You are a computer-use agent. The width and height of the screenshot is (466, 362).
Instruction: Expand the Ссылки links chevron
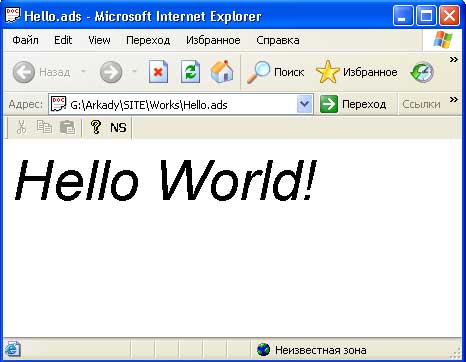[x=454, y=100]
